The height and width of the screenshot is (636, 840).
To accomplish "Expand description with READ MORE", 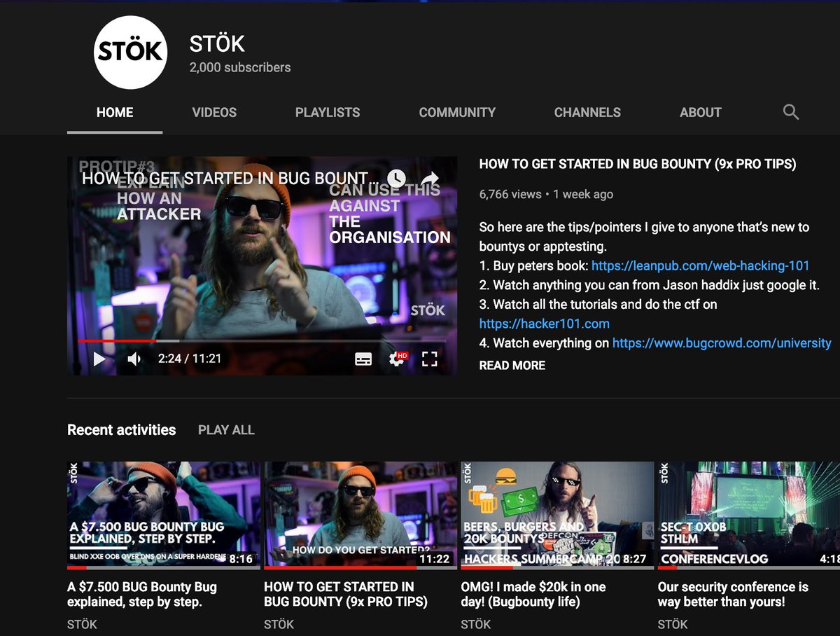I will click(x=512, y=365).
